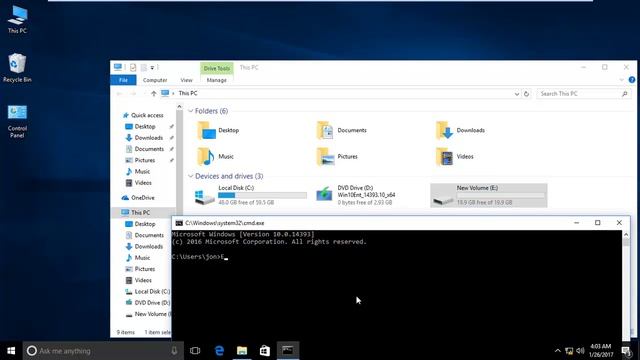Open the Documents folder in Folders group
Image resolution: width=640 pixels, height=360 pixels.
[x=342, y=130]
